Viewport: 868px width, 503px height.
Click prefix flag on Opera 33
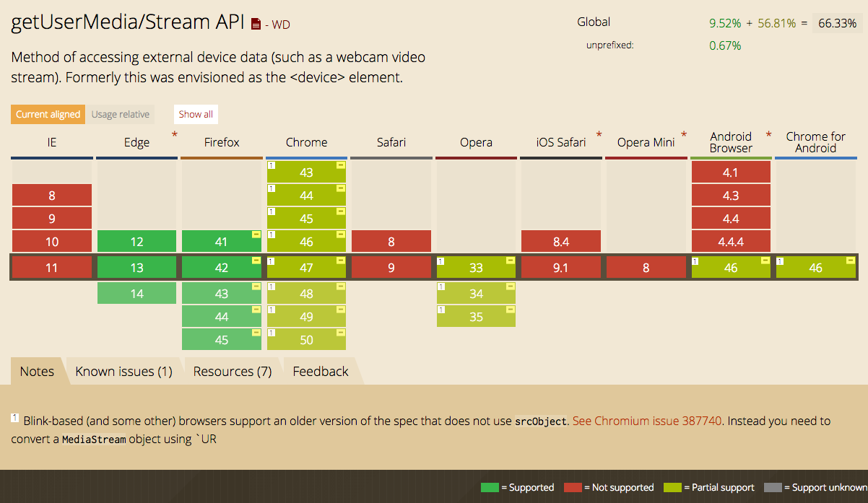click(x=511, y=261)
